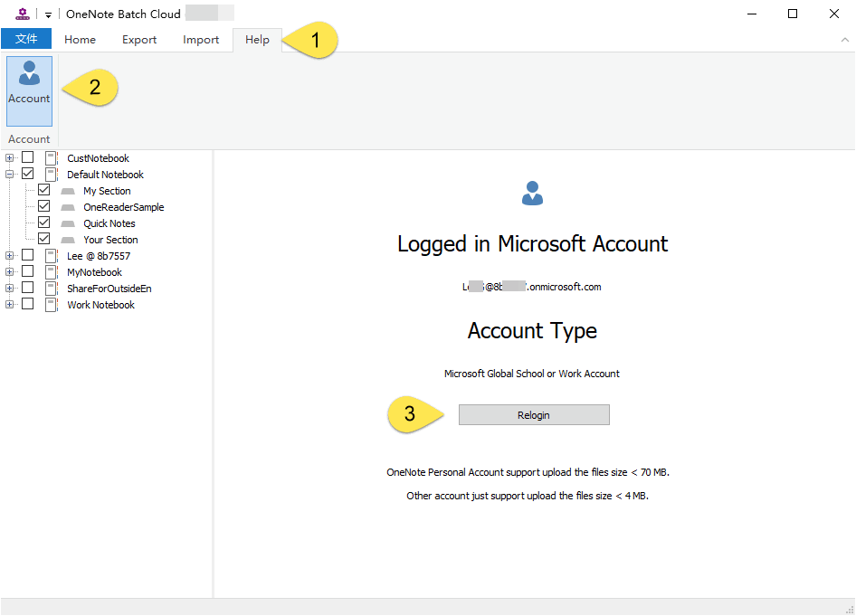Click the notebook icon next to Default Notebook
Viewport: 856px width, 616px height.
(52, 174)
